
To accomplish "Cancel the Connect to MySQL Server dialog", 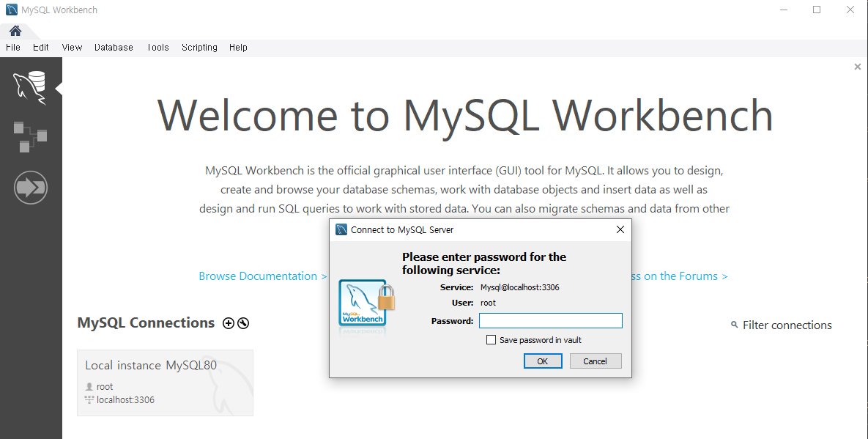I will [x=595, y=361].
